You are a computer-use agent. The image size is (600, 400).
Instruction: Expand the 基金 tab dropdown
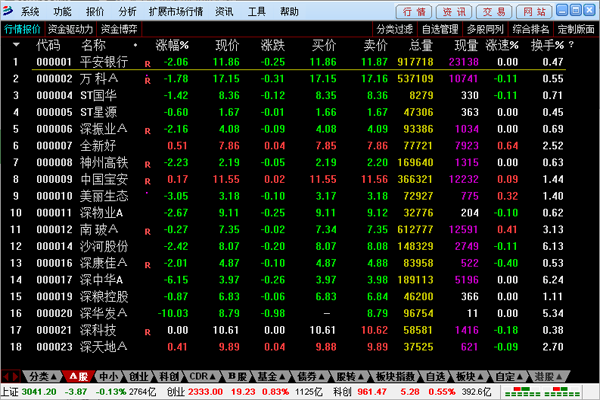click(282, 377)
